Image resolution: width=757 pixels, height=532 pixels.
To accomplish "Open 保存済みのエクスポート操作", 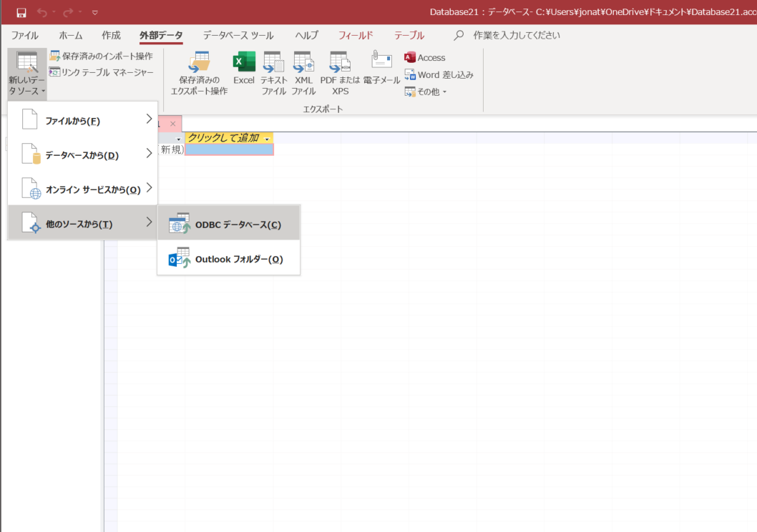I will click(200, 72).
